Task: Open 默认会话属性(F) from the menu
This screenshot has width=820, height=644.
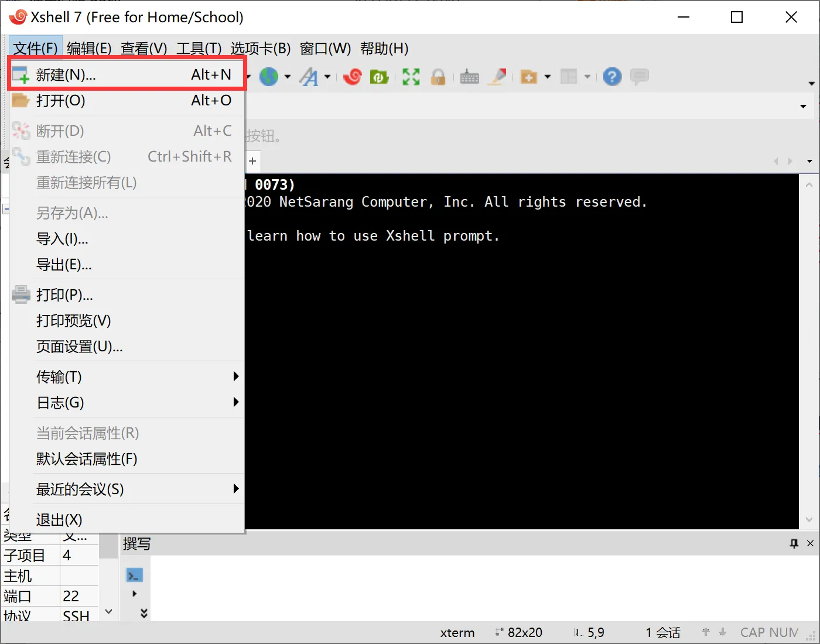Action: pos(127,459)
